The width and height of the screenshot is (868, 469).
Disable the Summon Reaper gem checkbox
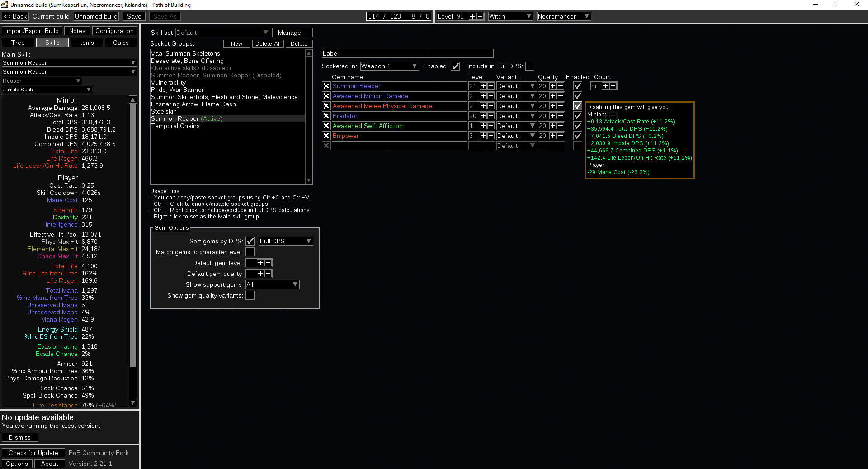click(578, 86)
